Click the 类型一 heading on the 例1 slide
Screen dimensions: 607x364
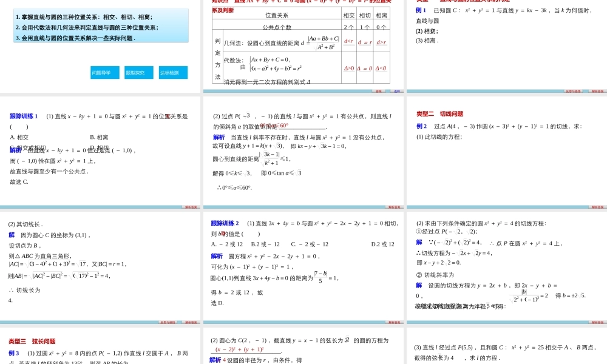(x=419, y=2)
